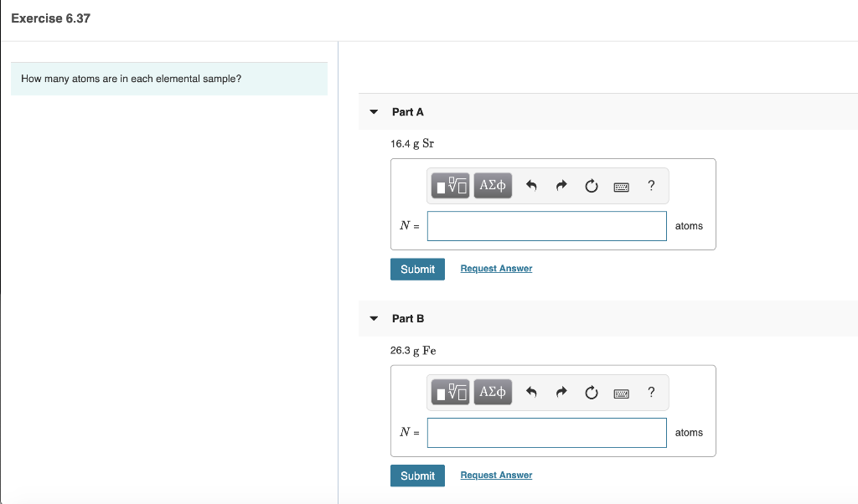Collapse the Part B section
Screen dimensions: 858x504
pos(374,319)
